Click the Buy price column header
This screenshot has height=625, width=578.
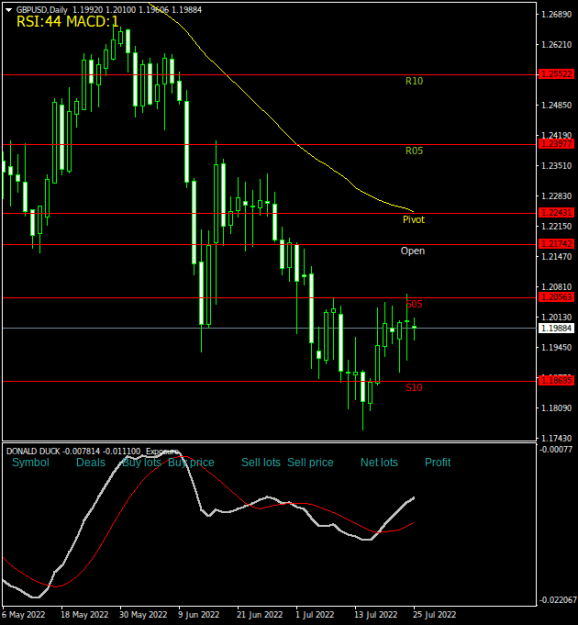tap(191, 463)
